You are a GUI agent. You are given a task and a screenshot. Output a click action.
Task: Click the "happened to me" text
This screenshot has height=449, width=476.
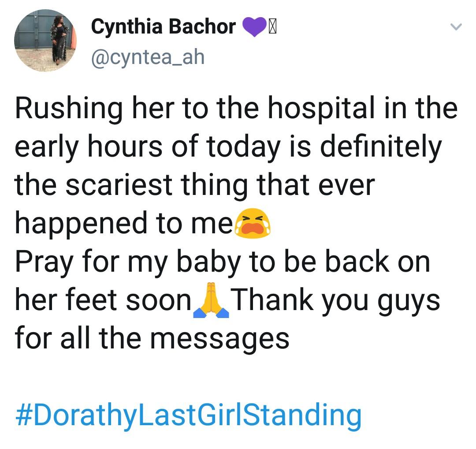pos(123,223)
